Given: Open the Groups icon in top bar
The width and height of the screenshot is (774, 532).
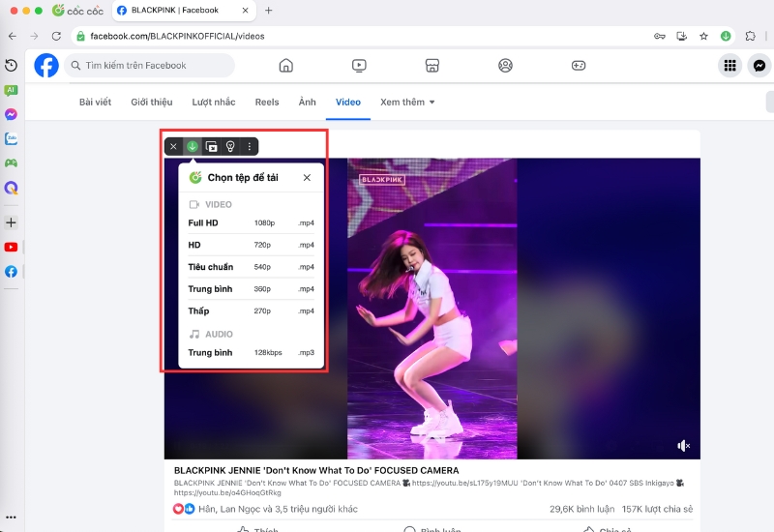Looking at the screenshot, I should pyautogui.click(x=505, y=65).
